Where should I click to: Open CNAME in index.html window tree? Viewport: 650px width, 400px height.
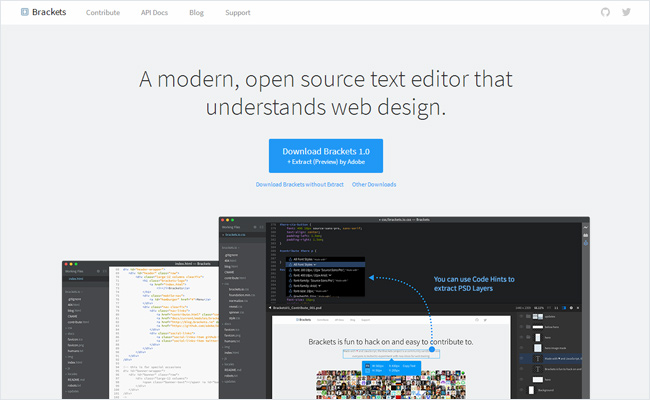(x=73, y=316)
